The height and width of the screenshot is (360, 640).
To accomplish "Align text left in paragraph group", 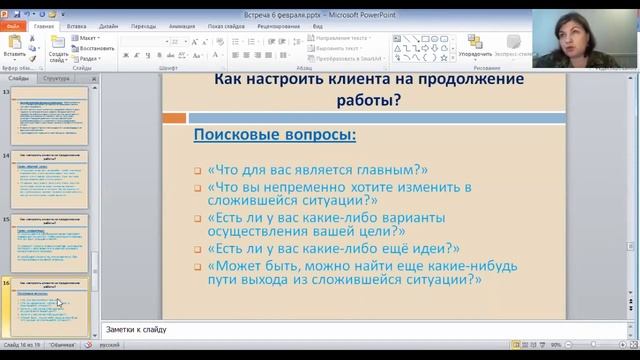I will pyautogui.click(x=236, y=55).
